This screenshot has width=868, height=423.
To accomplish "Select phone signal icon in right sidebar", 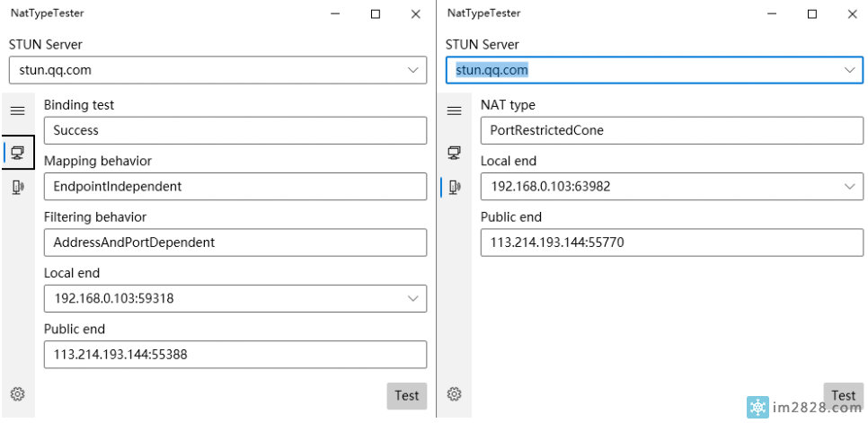I will (454, 188).
